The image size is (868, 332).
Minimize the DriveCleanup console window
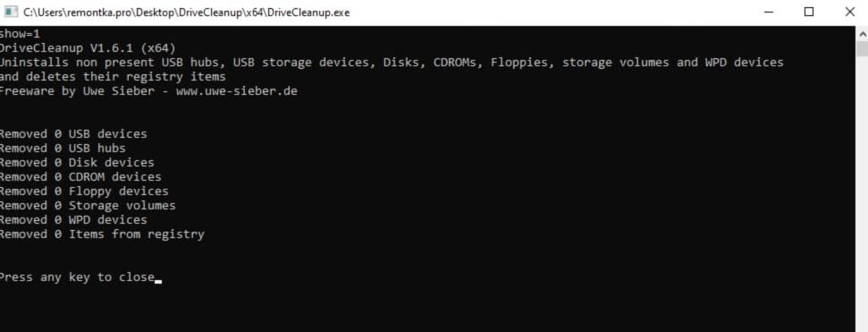pos(768,13)
